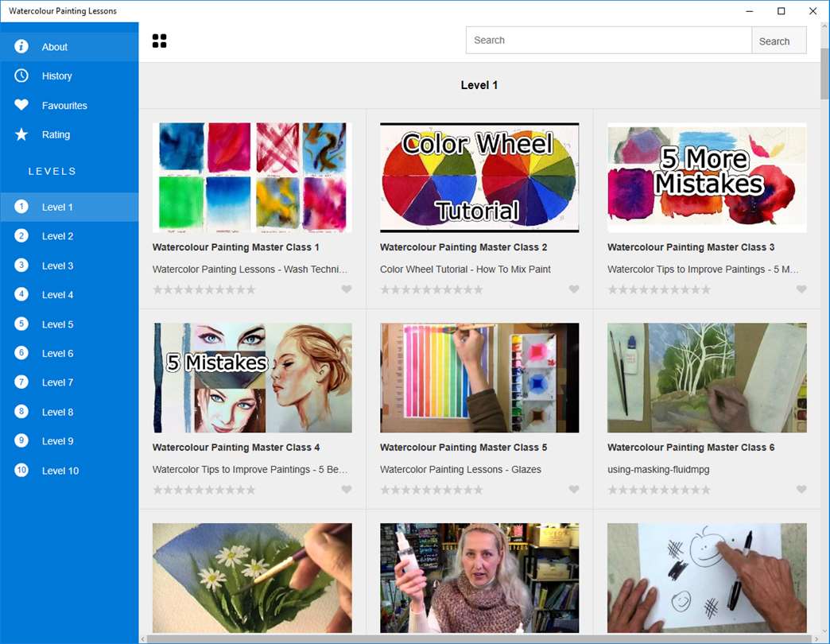Screen dimensions: 830x644
Task: Rate Master Class 2 using star row
Action: [x=432, y=289]
